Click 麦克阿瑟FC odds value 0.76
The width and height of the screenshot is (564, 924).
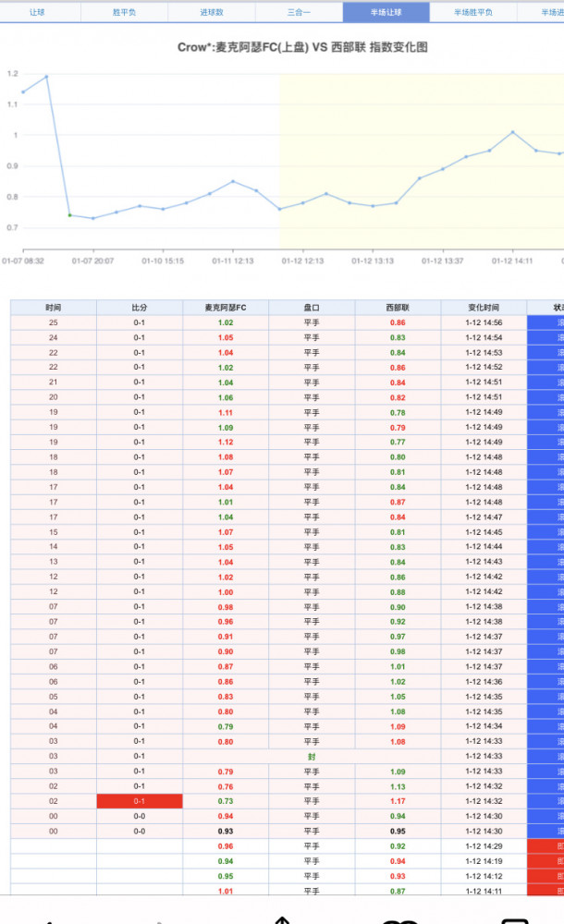point(226,786)
